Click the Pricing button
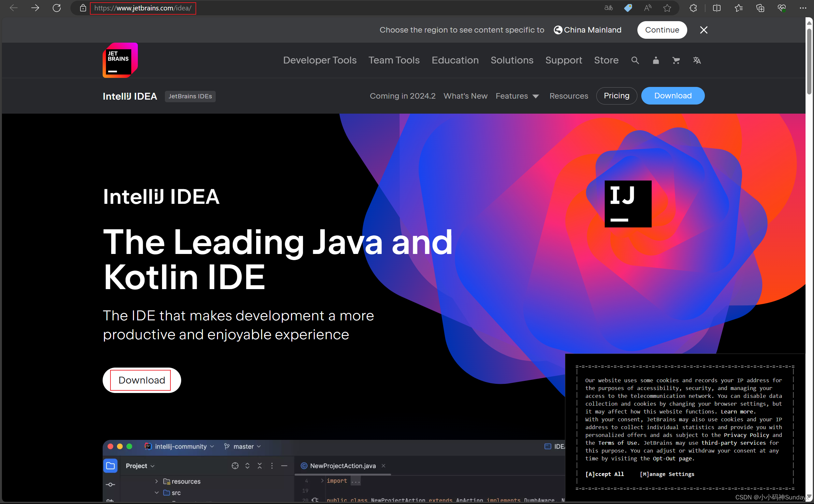 (616, 96)
